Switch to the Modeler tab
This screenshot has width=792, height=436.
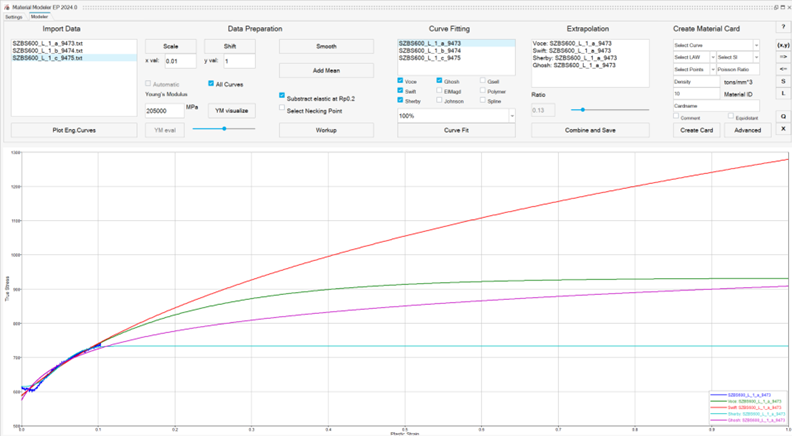(39, 17)
